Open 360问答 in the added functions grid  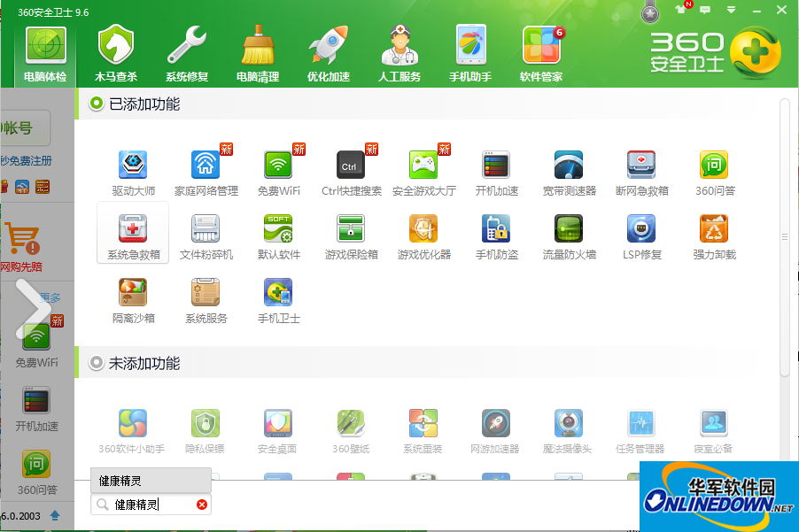pos(715,173)
